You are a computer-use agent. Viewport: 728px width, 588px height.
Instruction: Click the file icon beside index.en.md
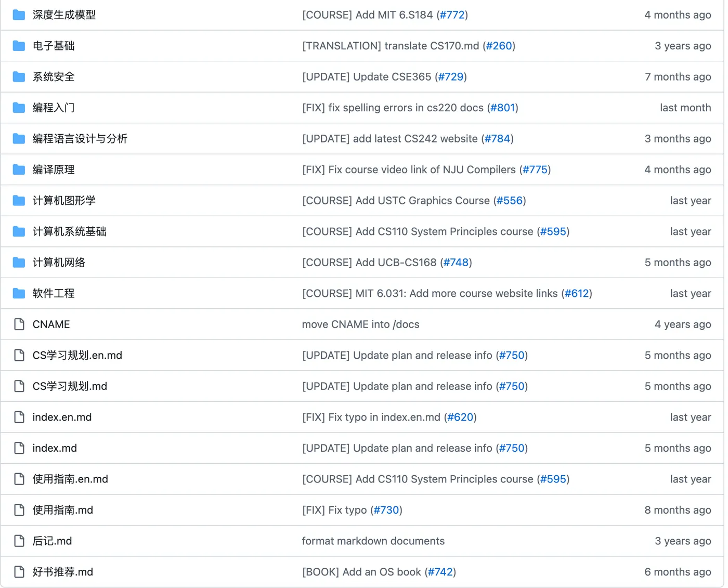coord(19,417)
